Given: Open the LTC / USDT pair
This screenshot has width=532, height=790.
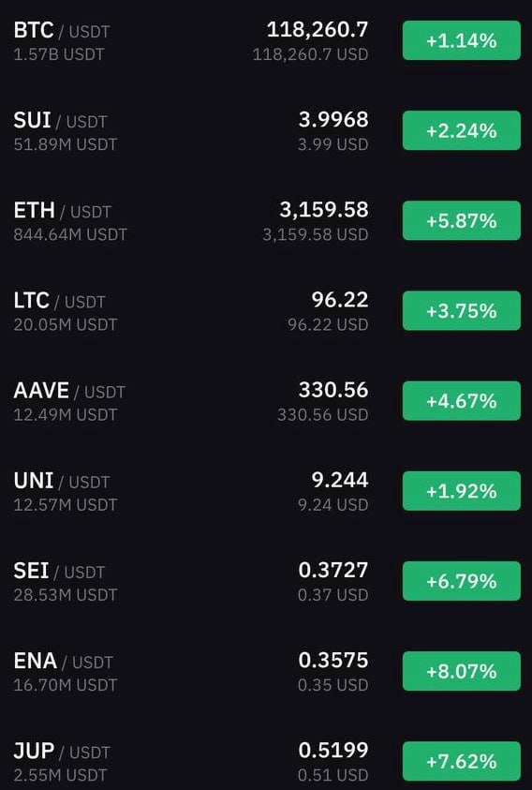Looking at the screenshot, I should click(266, 311).
